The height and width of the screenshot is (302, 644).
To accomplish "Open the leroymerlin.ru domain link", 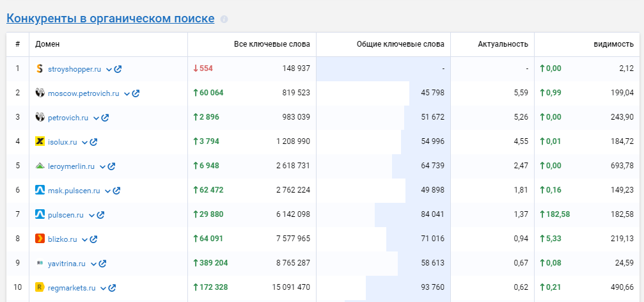I will pos(71,166).
